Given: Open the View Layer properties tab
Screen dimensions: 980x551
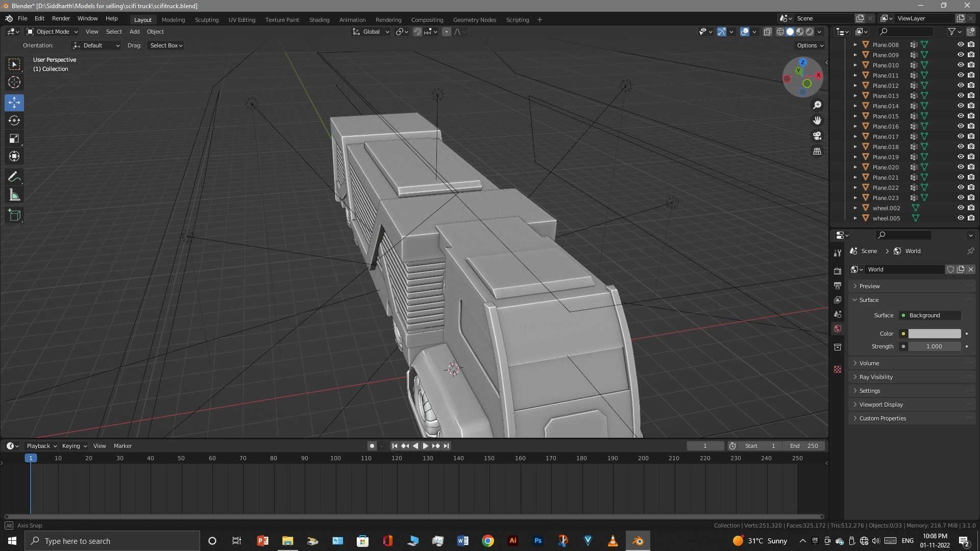Looking at the screenshot, I should (x=837, y=300).
